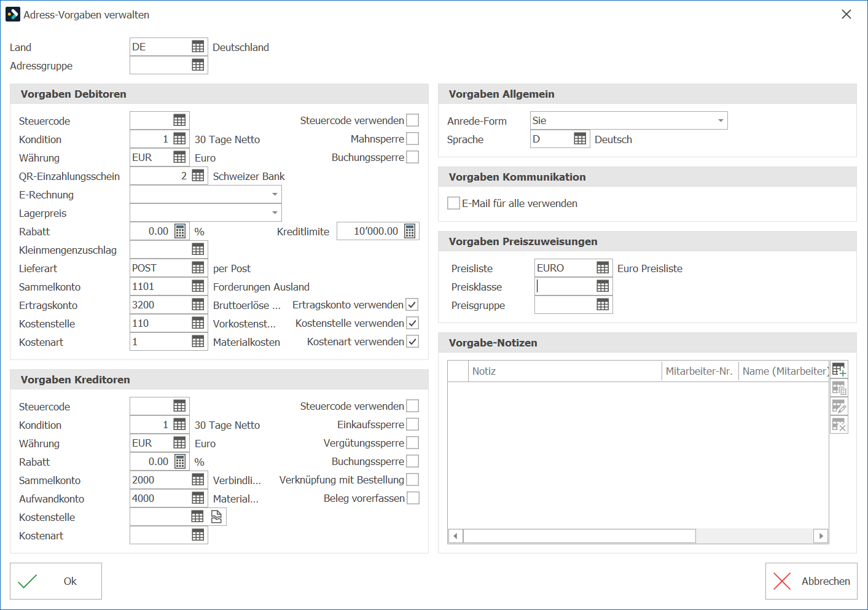The height and width of the screenshot is (610, 868).
Task: Click into the Preisklasse input field
Action: 565,286
